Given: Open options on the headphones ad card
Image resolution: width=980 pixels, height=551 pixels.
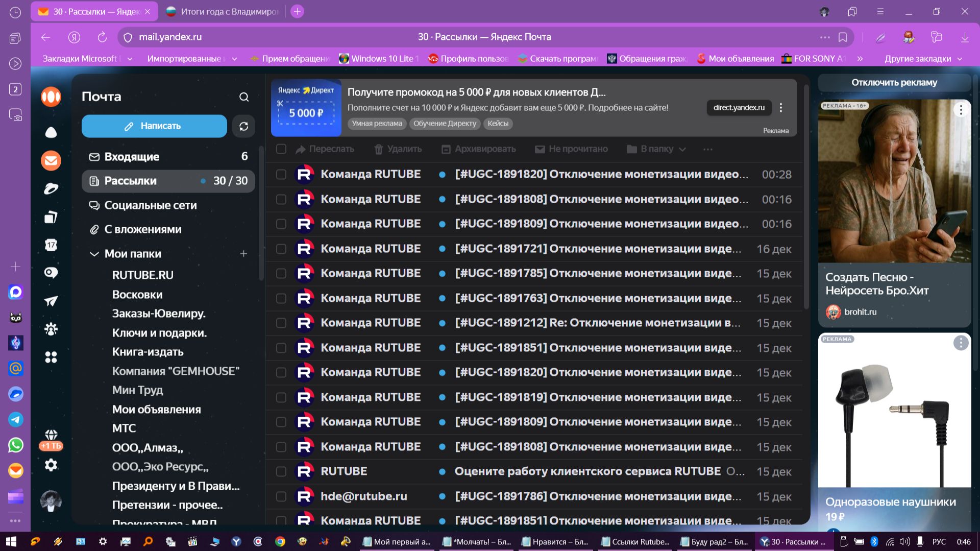Looking at the screenshot, I should pos(961,343).
